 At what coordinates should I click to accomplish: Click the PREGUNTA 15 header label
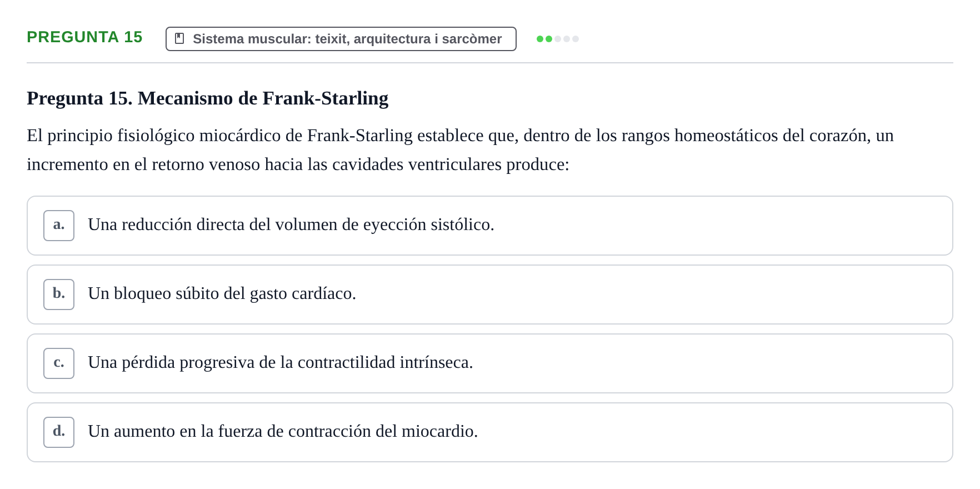[x=84, y=37]
